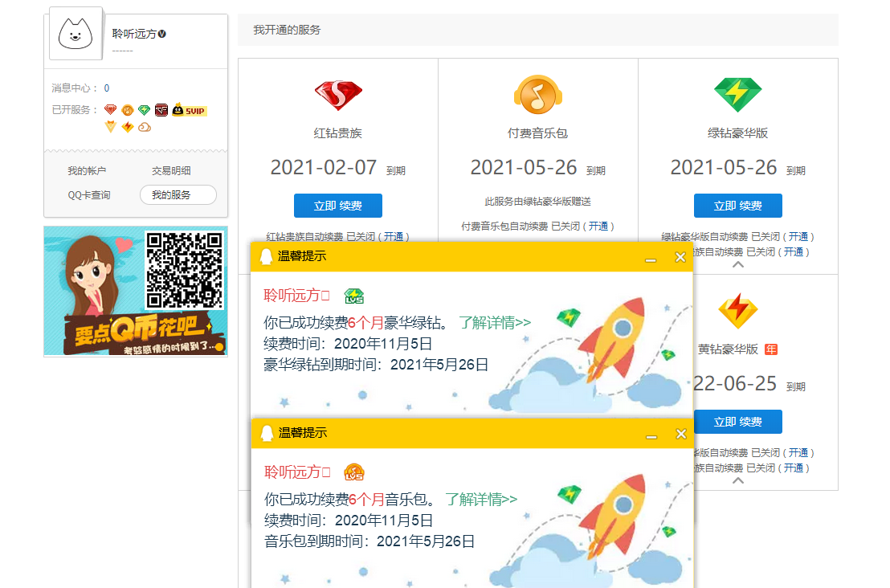Open the 消息中心 count 0 link
Screen dimensions: 890x588
click(107, 88)
